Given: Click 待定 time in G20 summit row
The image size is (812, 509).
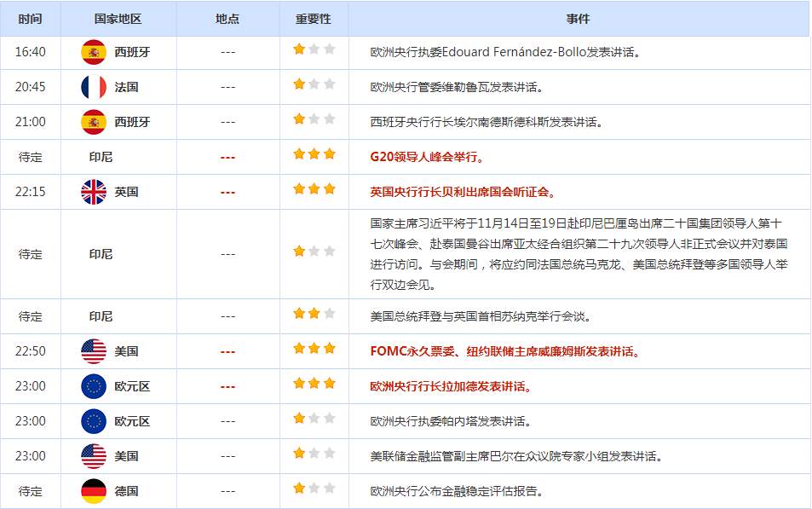Looking at the screenshot, I should pos(30,157).
